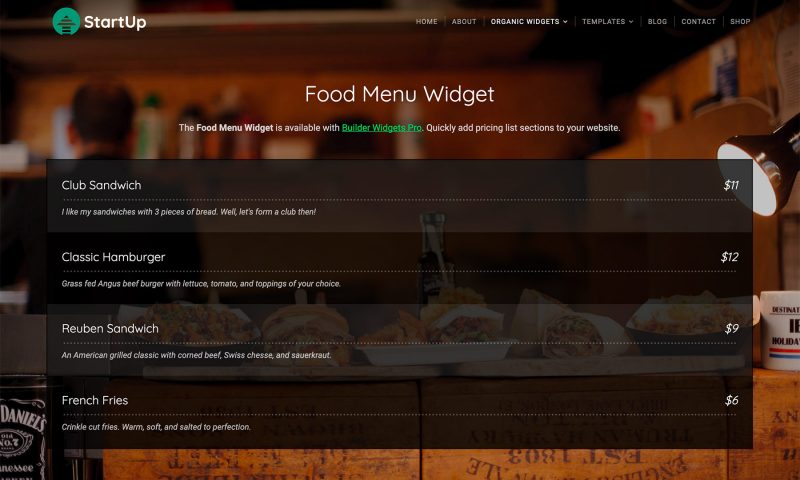800x480 pixels.
Task: Select the Classic Hamburger item title
Action: [x=113, y=257]
